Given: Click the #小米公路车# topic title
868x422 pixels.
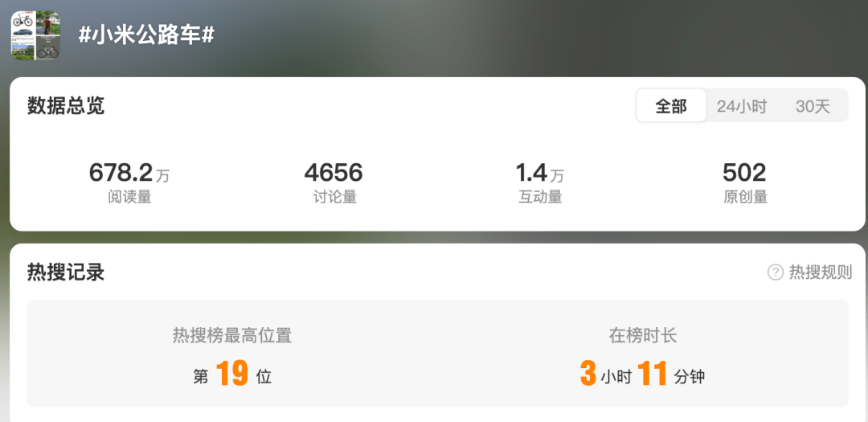Looking at the screenshot, I should [146, 36].
